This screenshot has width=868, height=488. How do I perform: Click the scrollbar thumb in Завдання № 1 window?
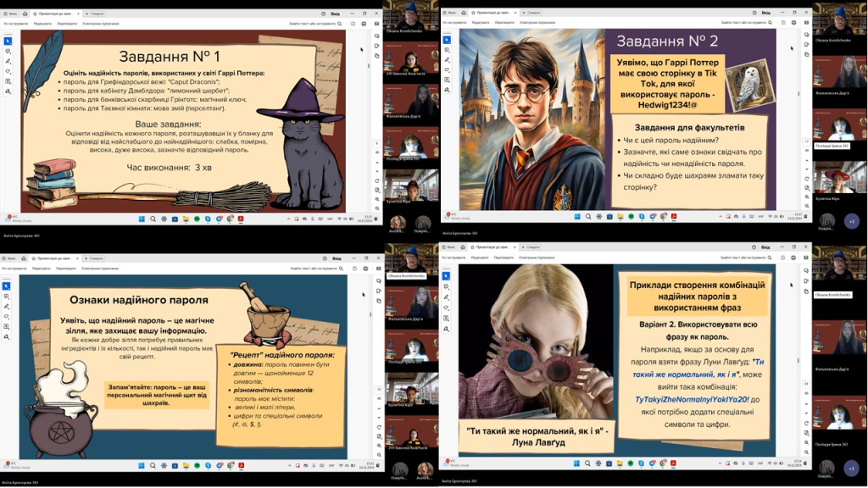pyautogui.click(x=370, y=66)
